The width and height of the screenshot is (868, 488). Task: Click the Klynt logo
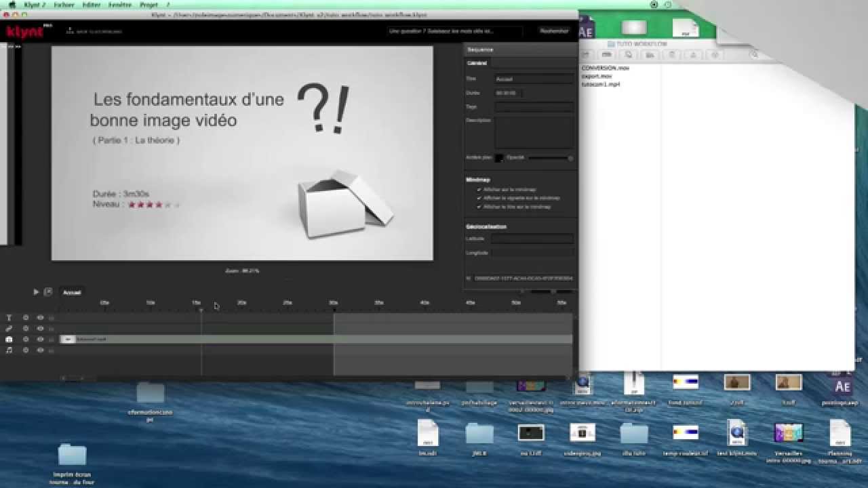[x=25, y=31]
